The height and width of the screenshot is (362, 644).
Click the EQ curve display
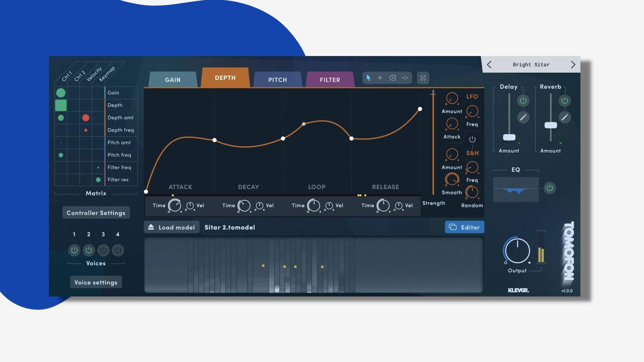tap(516, 190)
